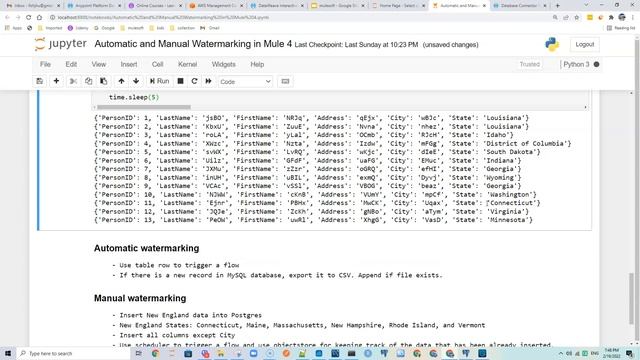Click output row with PersonID 13
This screenshot has width=640, height=360.
(313, 220)
